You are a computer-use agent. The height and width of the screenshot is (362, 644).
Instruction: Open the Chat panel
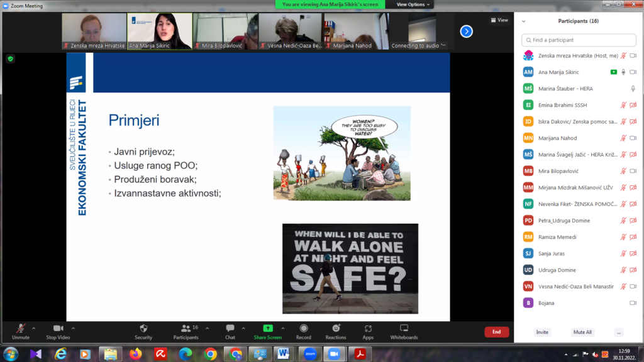coord(230,332)
